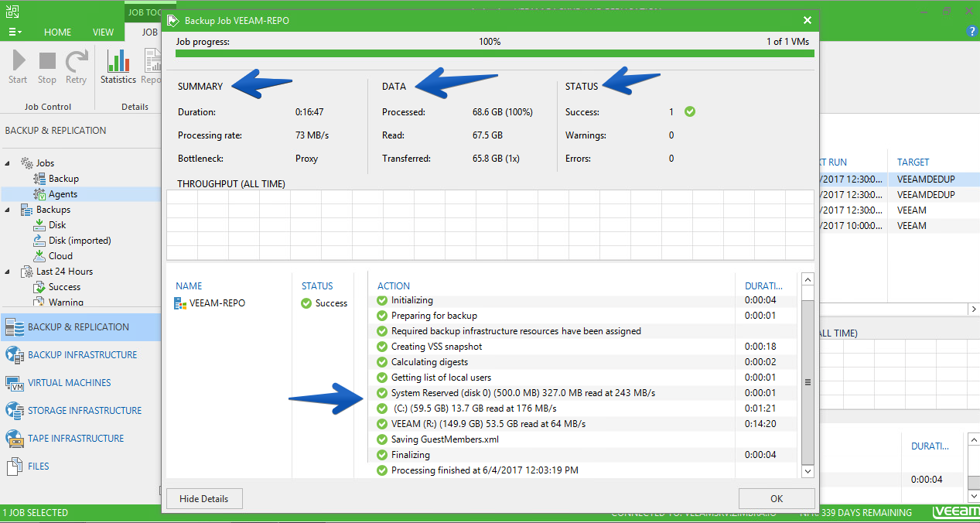Close the Backup Job VEEAM-REPO dialog
Viewport: 980px width, 523px height.
[808, 20]
